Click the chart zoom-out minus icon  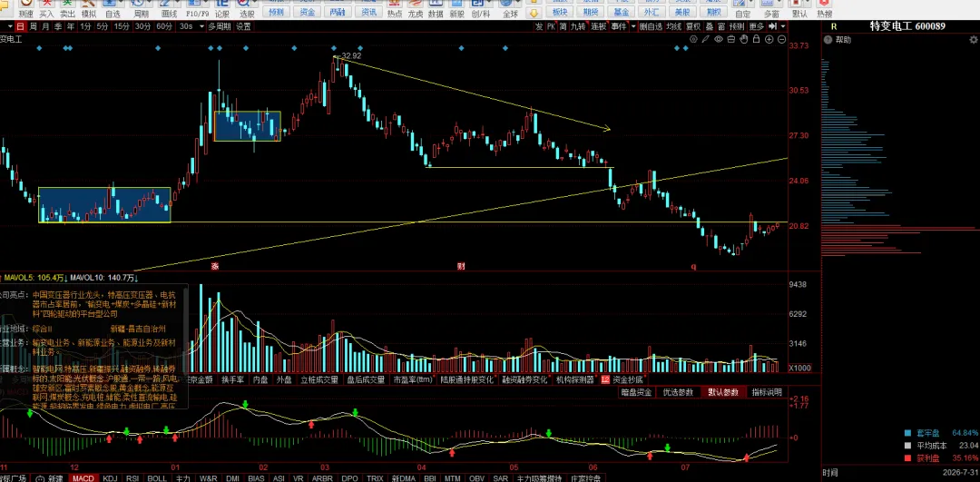(x=781, y=39)
